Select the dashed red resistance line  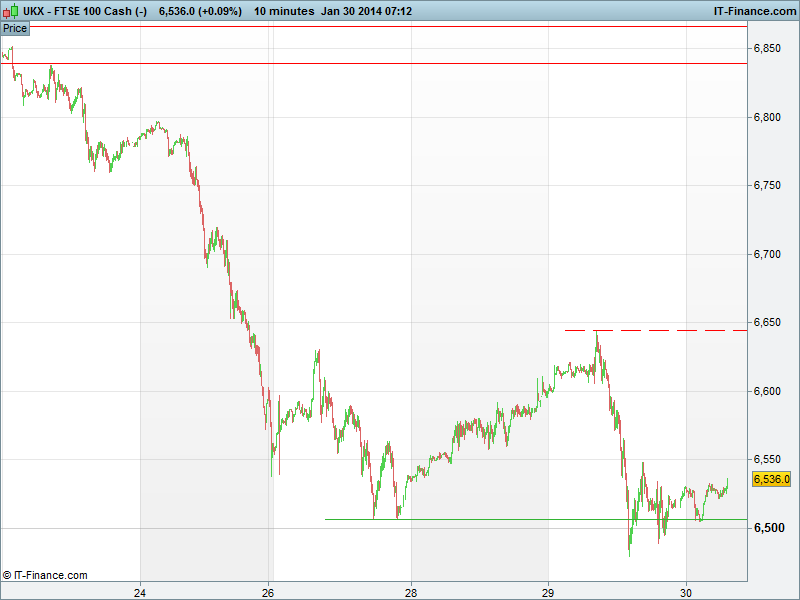[656, 331]
